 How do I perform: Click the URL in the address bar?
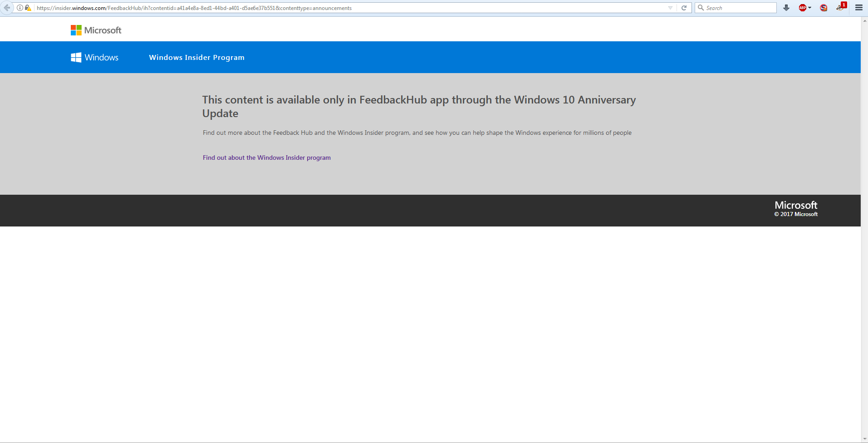click(x=194, y=8)
